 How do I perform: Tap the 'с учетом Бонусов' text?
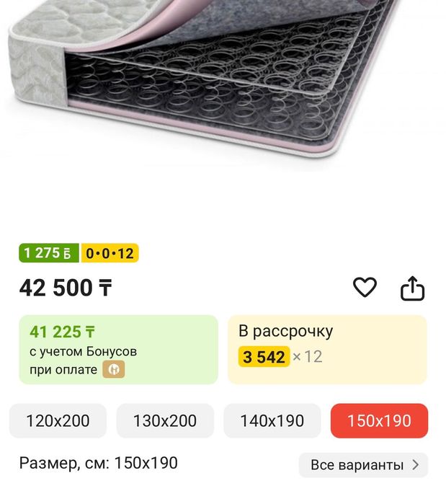pyautogui.click(x=83, y=352)
